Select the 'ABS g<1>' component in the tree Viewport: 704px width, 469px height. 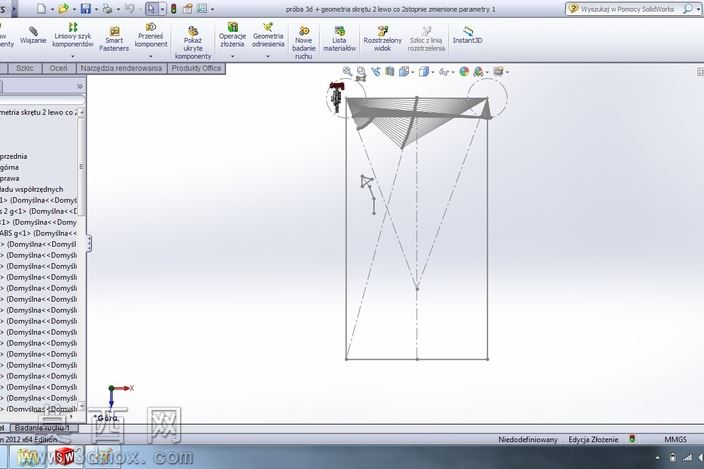[39, 233]
